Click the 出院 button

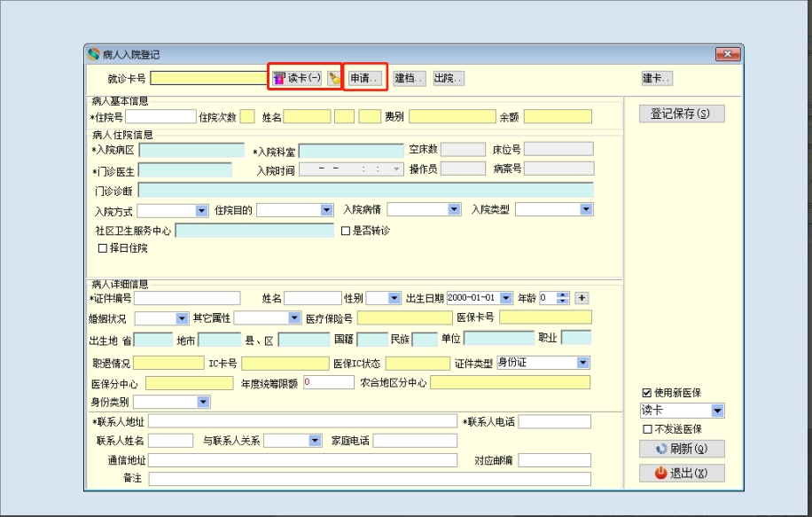[x=448, y=78]
